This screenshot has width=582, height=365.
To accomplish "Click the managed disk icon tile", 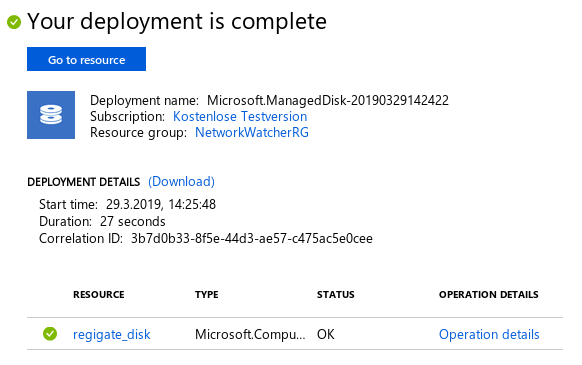I will (x=51, y=115).
